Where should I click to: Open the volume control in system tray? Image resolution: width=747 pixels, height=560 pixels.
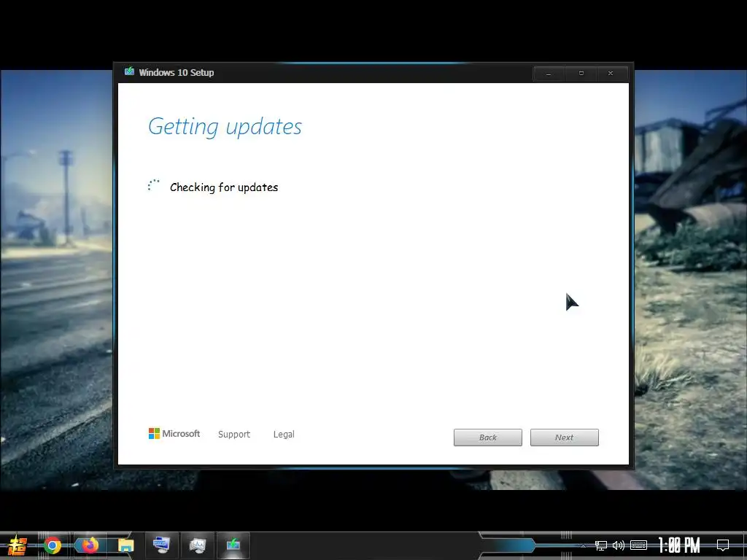pos(619,545)
